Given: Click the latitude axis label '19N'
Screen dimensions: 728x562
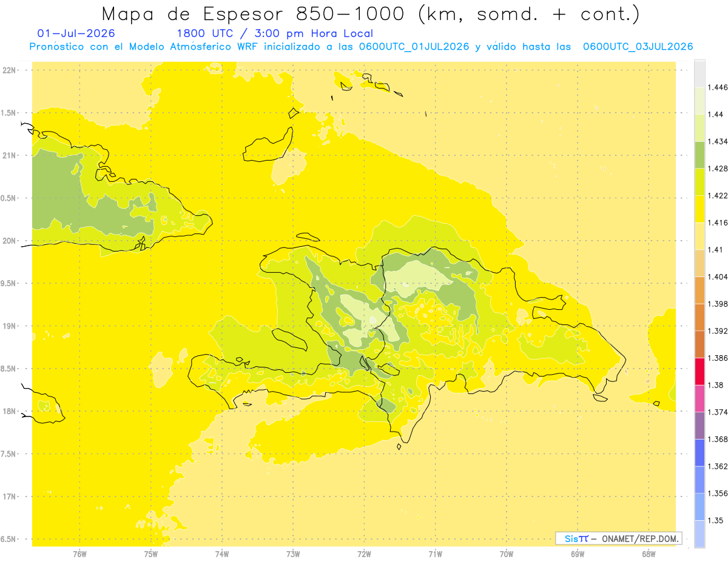Looking at the screenshot, I should click(x=9, y=326).
